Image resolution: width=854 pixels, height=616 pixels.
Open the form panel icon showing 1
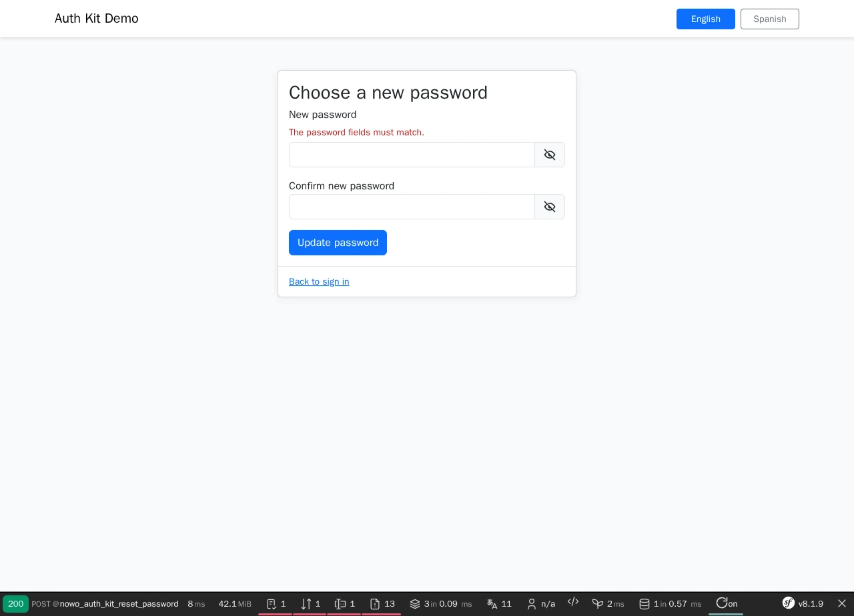click(x=276, y=604)
